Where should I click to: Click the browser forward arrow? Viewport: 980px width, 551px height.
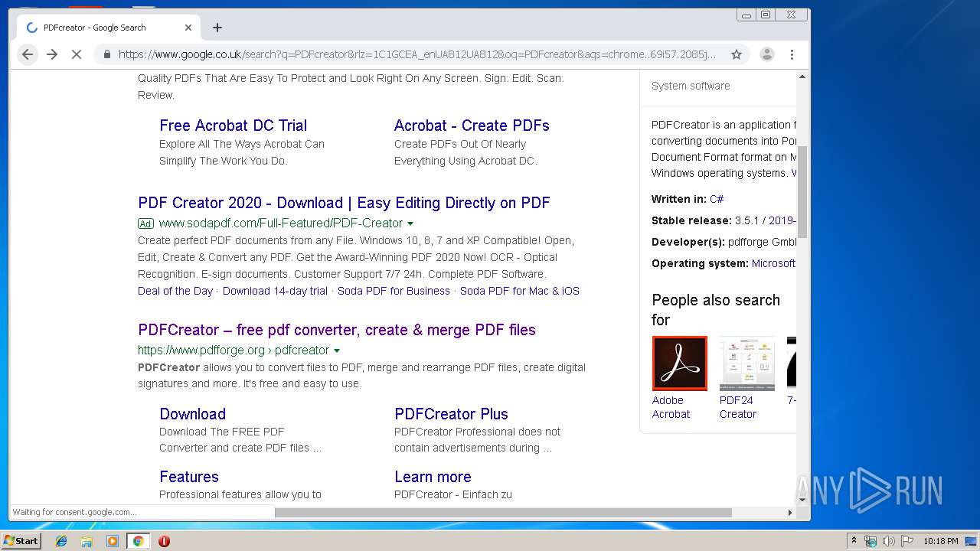click(x=52, y=54)
